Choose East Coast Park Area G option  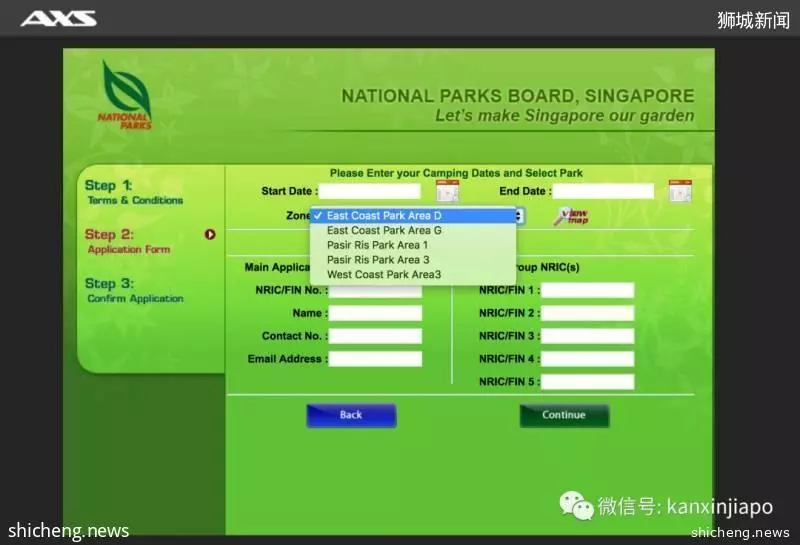coord(413,230)
